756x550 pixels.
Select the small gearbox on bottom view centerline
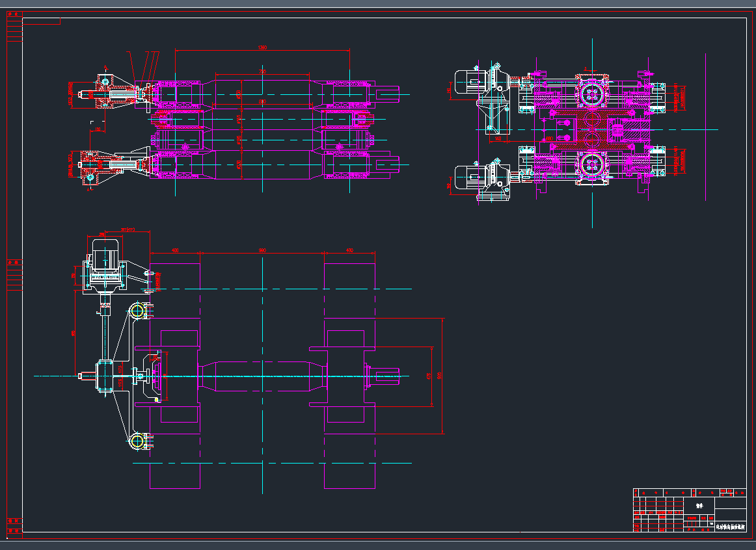click(106, 376)
